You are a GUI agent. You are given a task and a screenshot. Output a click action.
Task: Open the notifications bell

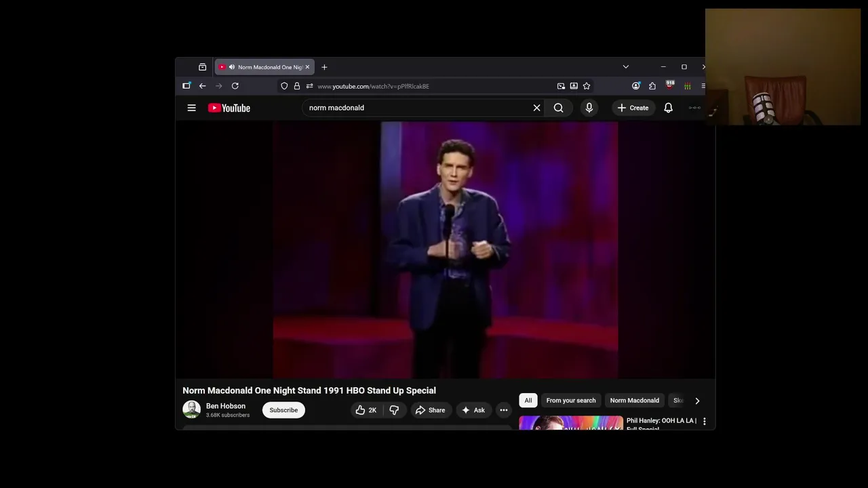tap(668, 108)
